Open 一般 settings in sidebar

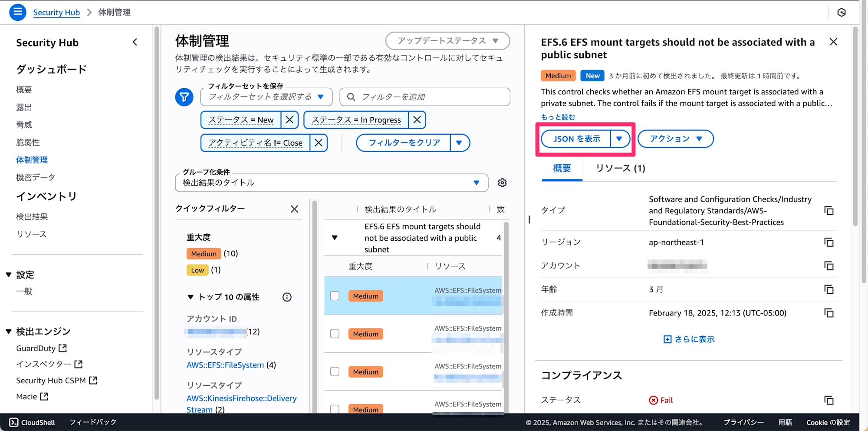pyautogui.click(x=24, y=291)
